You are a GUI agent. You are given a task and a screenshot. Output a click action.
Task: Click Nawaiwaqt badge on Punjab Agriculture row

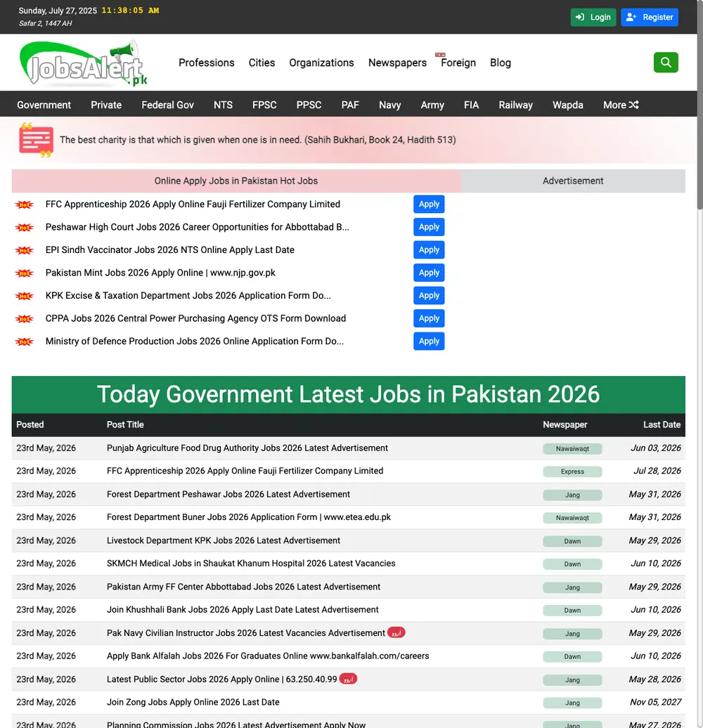572,448
